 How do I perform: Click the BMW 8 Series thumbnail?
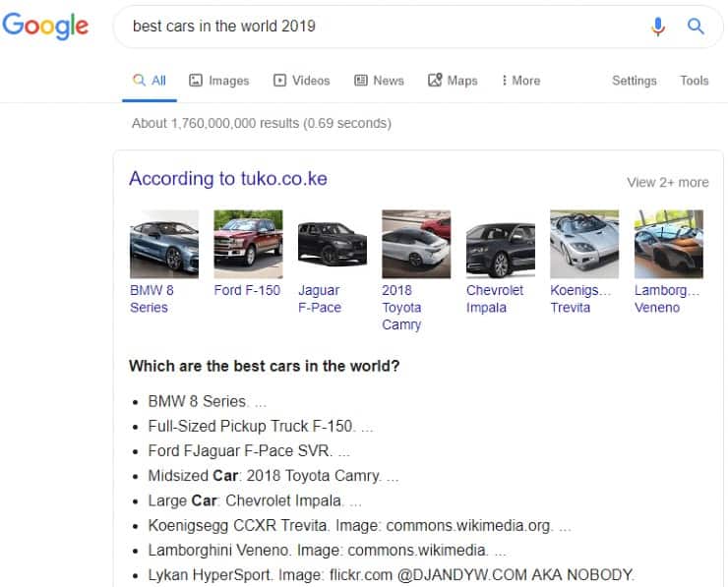tap(164, 244)
